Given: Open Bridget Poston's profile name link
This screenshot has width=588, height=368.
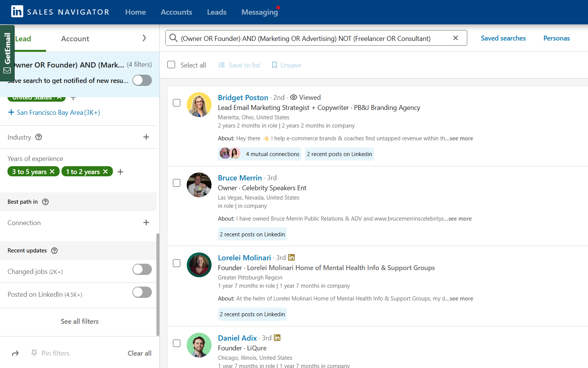Looking at the screenshot, I should [243, 98].
